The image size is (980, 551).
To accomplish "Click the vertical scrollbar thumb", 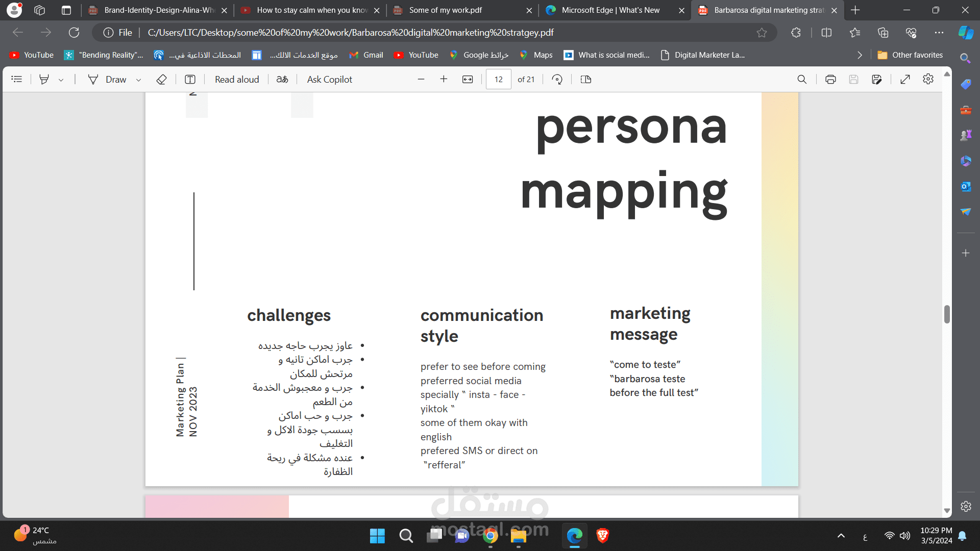I will click(x=947, y=314).
